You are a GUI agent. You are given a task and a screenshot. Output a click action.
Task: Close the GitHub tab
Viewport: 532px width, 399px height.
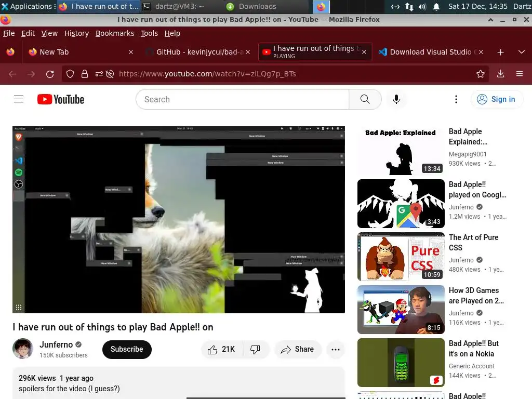pyautogui.click(x=248, y=52)
